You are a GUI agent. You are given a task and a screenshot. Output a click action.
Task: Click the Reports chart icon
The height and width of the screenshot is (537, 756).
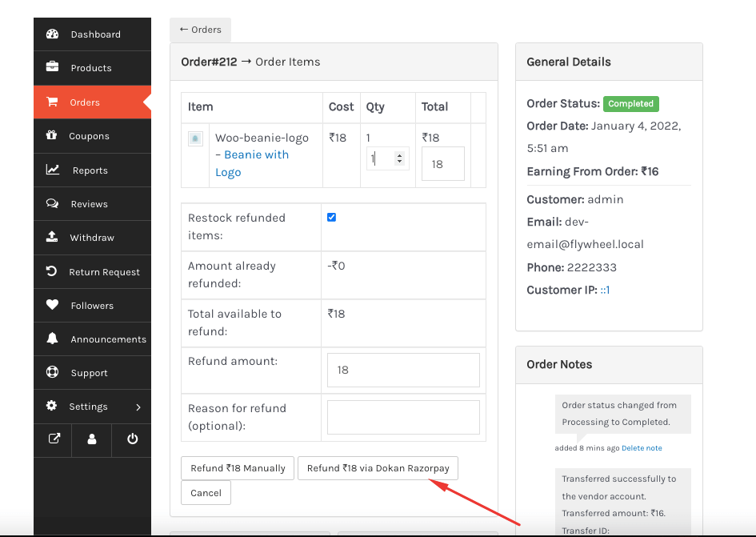point(53,170)
